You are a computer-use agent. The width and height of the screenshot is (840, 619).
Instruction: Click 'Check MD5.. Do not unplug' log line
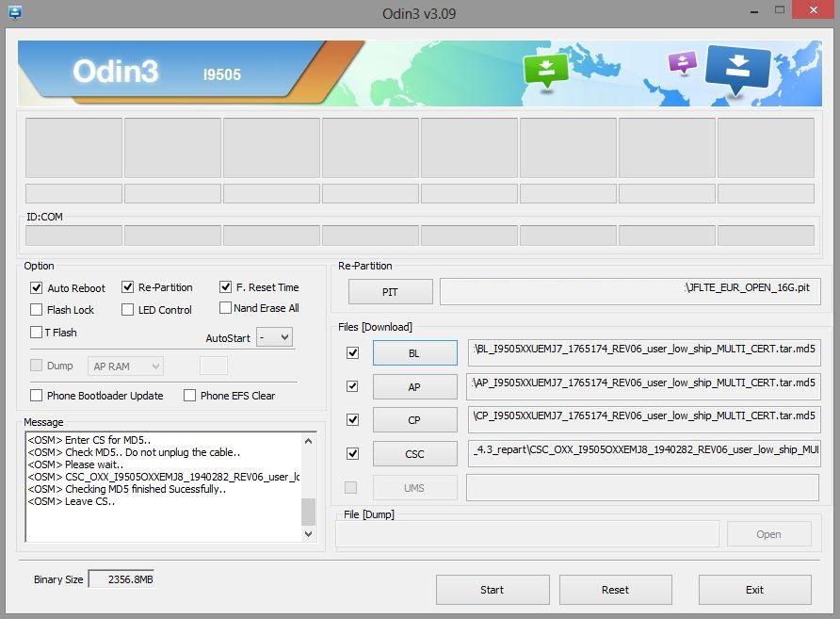(134, 452)
